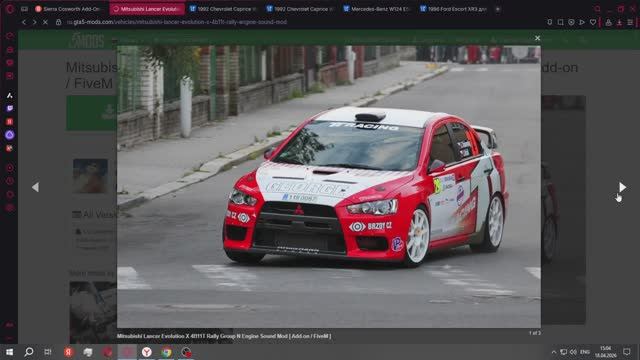Click the first icon right of the address bar

point(550,22)
